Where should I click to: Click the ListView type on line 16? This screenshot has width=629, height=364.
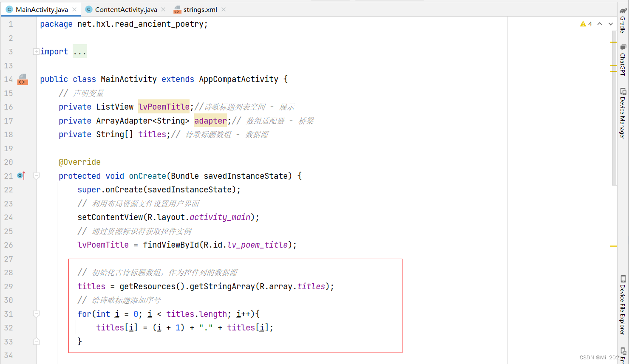(x=115, y=107)
